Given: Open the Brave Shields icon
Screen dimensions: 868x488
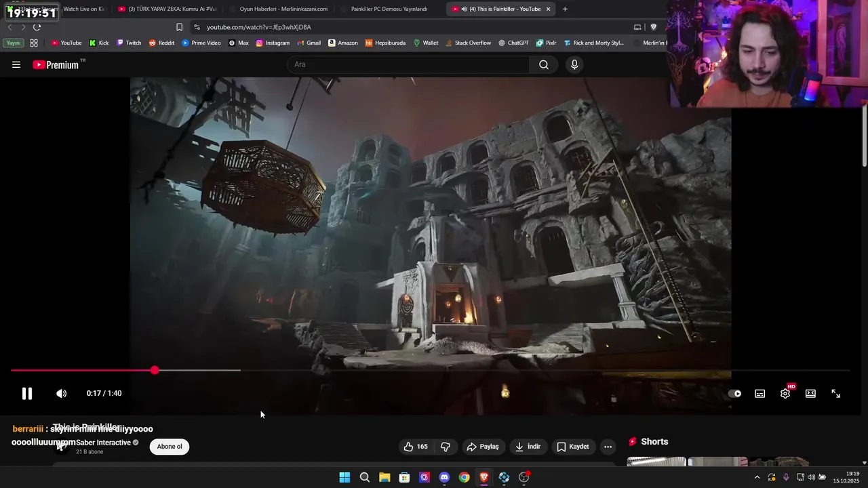Looking at the screenshot, I should coord(653,27).
